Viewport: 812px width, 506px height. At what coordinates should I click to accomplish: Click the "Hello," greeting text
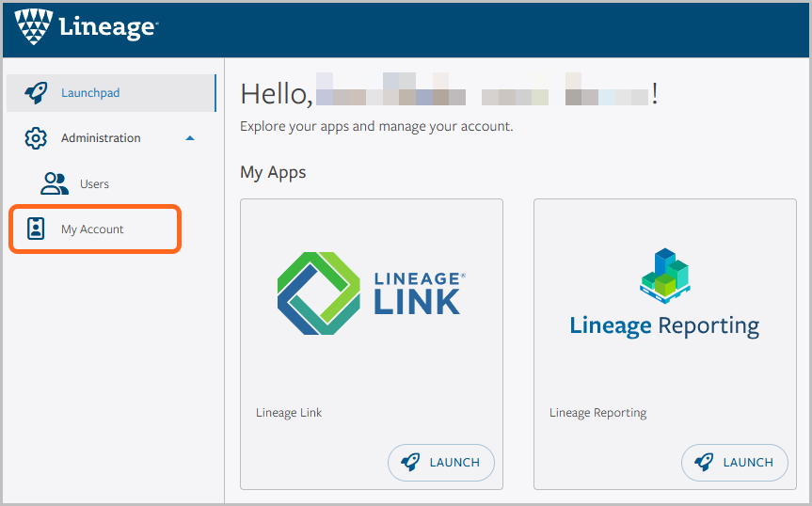(x=277, y=95)
